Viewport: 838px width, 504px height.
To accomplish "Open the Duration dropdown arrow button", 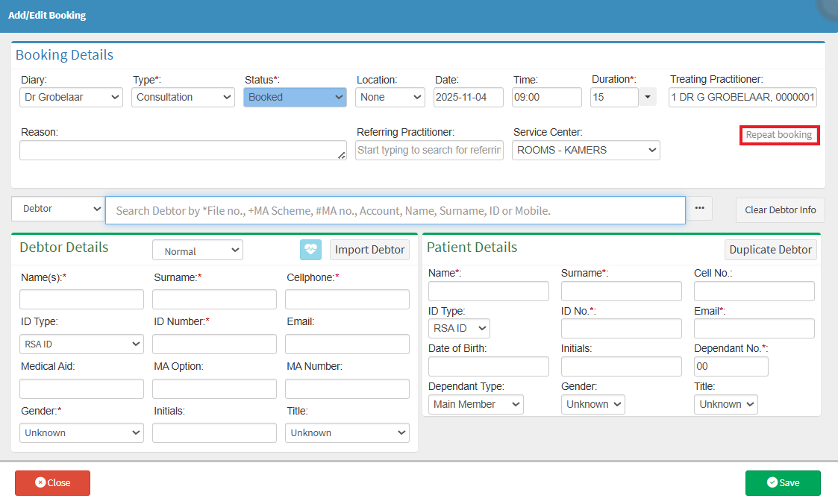I will (647, 97).
